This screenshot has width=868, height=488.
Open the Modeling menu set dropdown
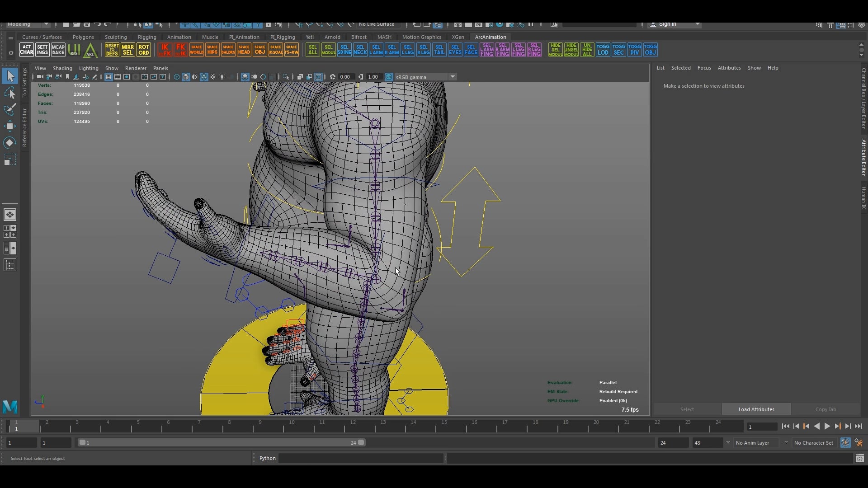(x=28, y=24)
